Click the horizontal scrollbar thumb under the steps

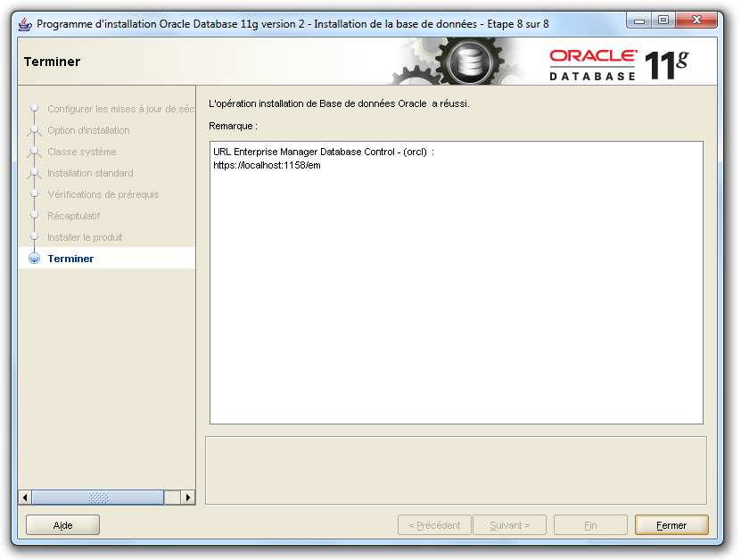pyautogui.click(x=98, y=498)
